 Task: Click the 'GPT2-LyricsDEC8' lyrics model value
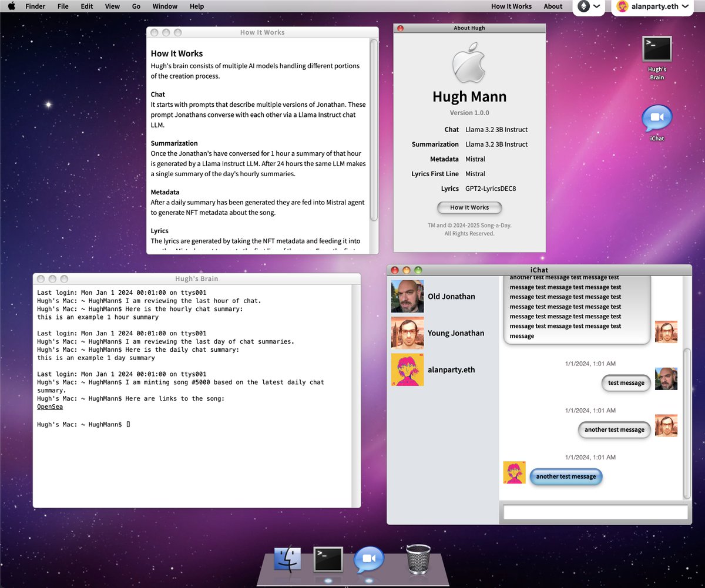click(x=491, y=189)
